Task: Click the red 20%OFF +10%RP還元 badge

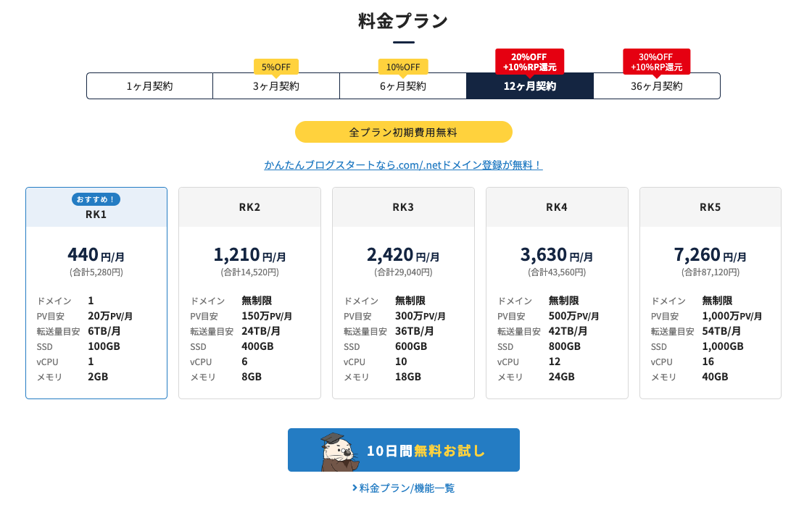Action: pos(529,62)
